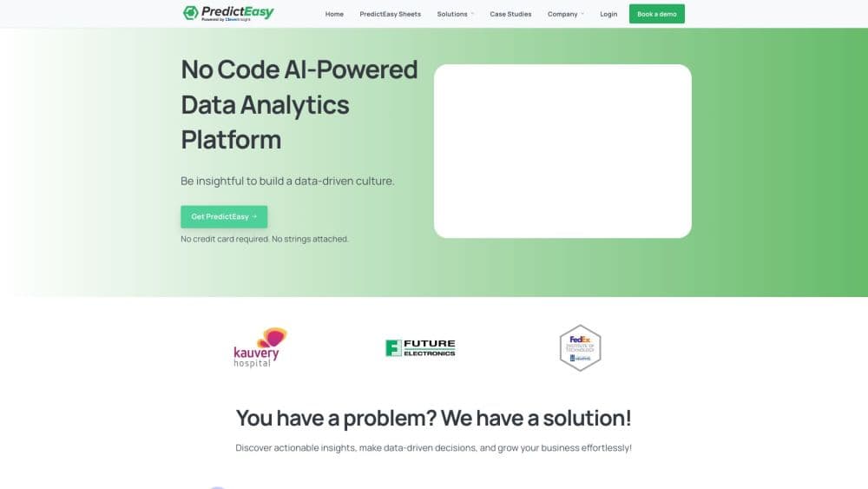Screen dimensions: 868x489
Task: Click the white video placeholder panel
Action: click(562, 150)
